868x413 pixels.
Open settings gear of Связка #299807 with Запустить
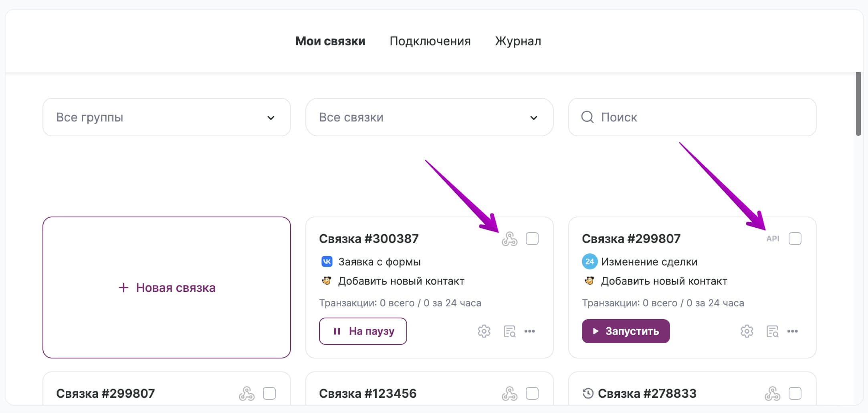(x=747, y=331)
